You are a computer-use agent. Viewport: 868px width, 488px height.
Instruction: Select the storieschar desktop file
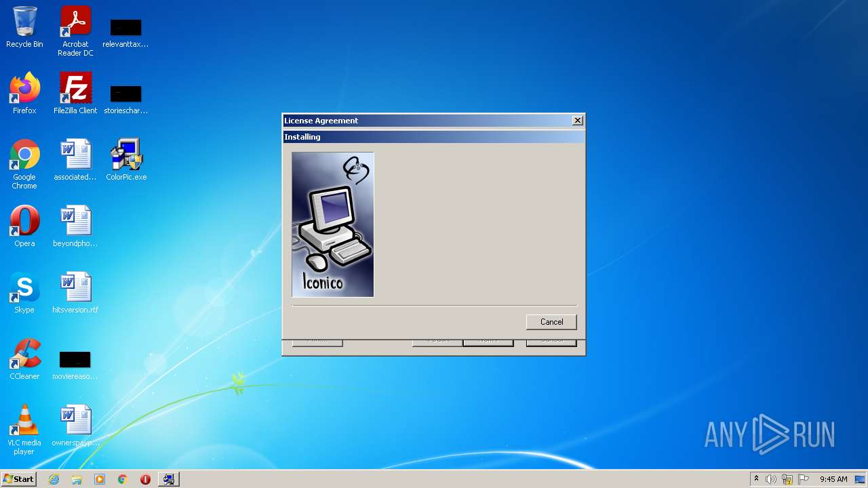125,99
